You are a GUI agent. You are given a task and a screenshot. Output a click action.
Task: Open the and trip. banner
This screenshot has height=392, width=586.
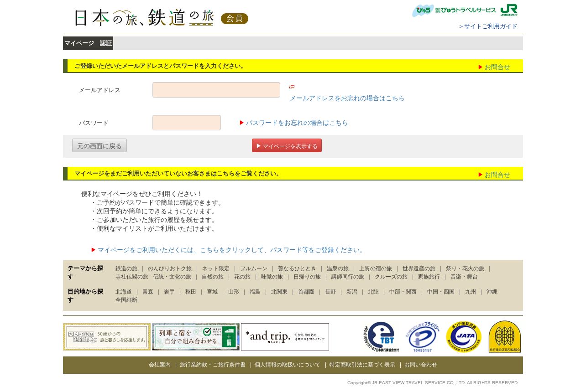[285, 337]
